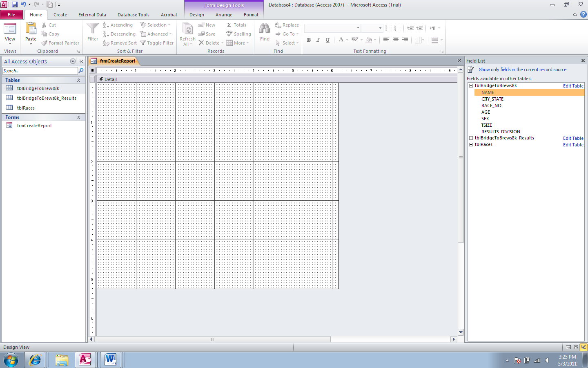This screenshot has height=368, width=588.
Task: Open the Database Tools tab
Action: pyautogui.click(x=133, y=14)
